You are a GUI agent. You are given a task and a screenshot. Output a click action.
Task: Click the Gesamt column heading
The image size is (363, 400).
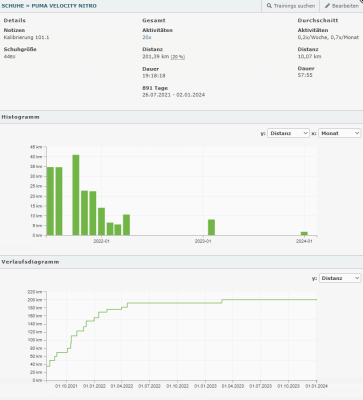[154, 20]
